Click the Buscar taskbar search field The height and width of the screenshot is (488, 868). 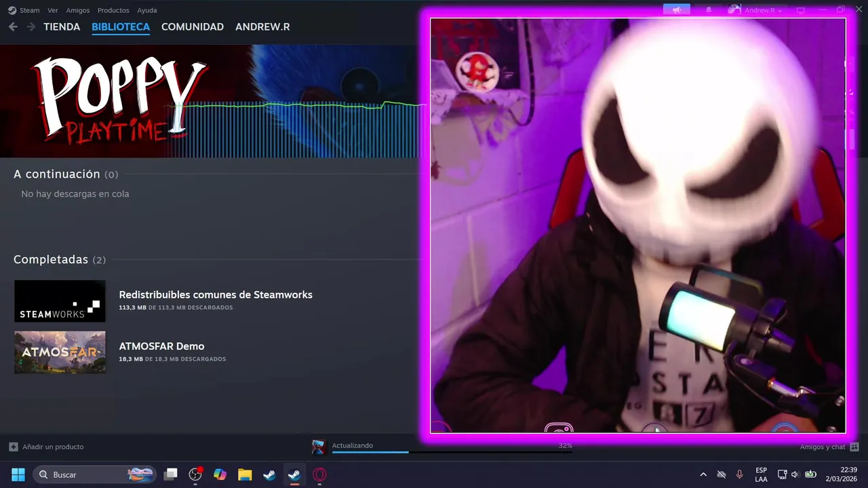tap(94, 474)
